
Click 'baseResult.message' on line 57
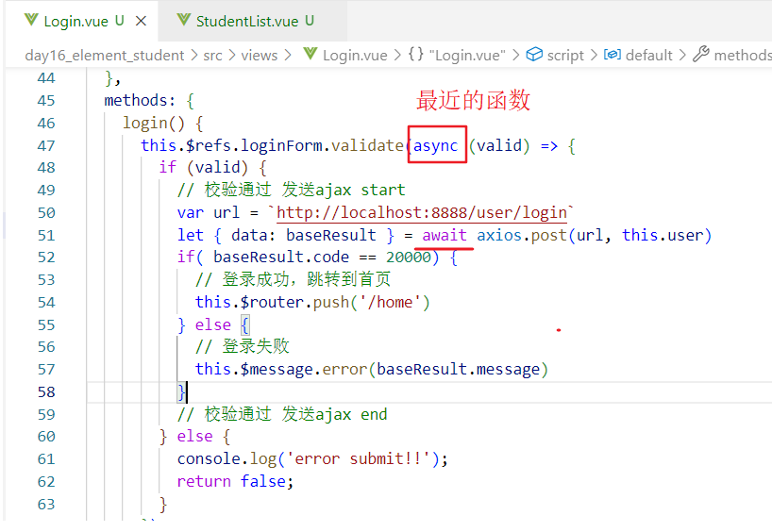(x=459, y=369)
